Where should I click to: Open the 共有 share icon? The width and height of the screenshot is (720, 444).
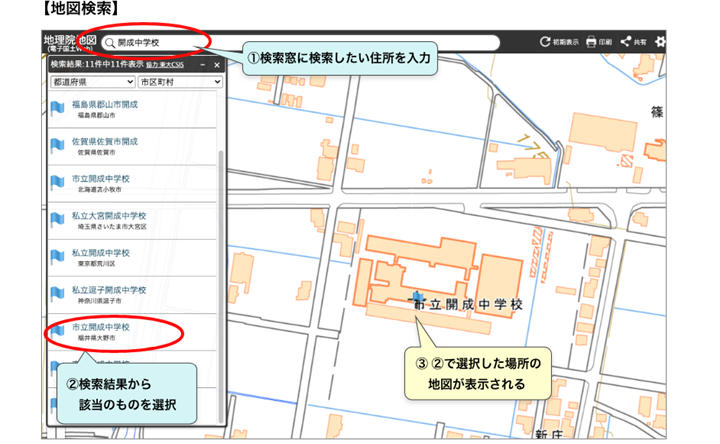pyautogui.click(x=626, y=42)
